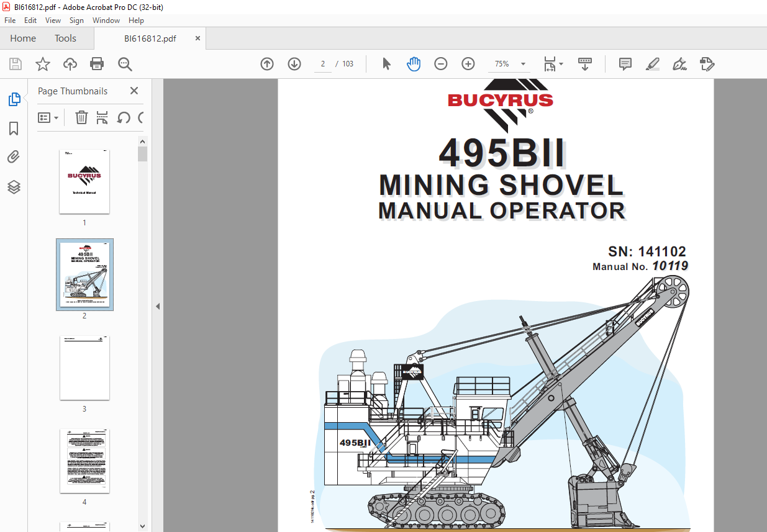
Task: Select page 2 thumbnail
Action: tap(84, 275)
